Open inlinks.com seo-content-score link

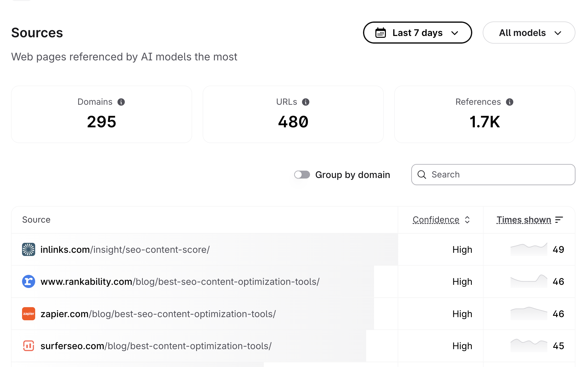(x=125, y=249)
